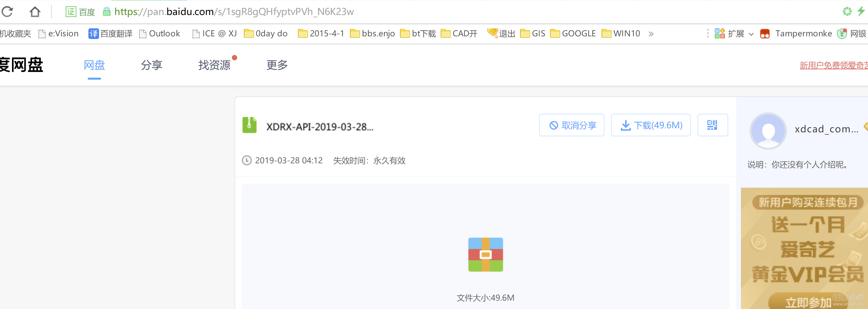Open the GOOGLE bookmark folder
Image resolution: width=868 pixels, height=309 pixels.
(x=573, y=34)
